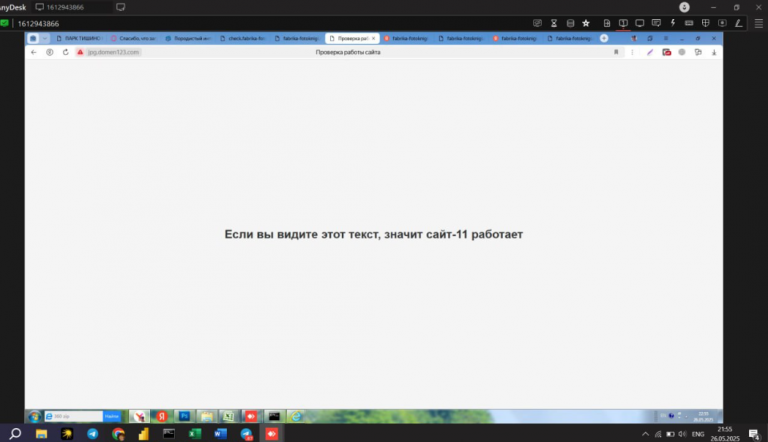Viewport: 768px width, 442px height.
Task: Click the AnyDesk profile avatar icon
Action: point(684,7)
